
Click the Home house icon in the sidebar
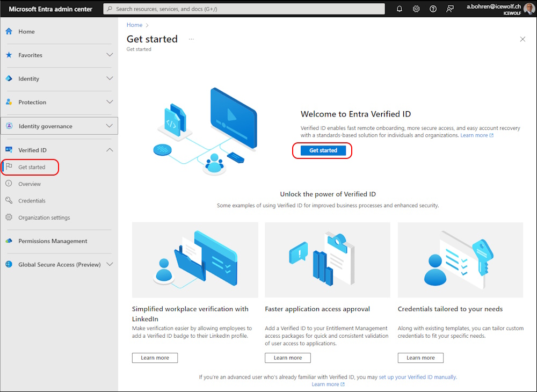(9, 32)
